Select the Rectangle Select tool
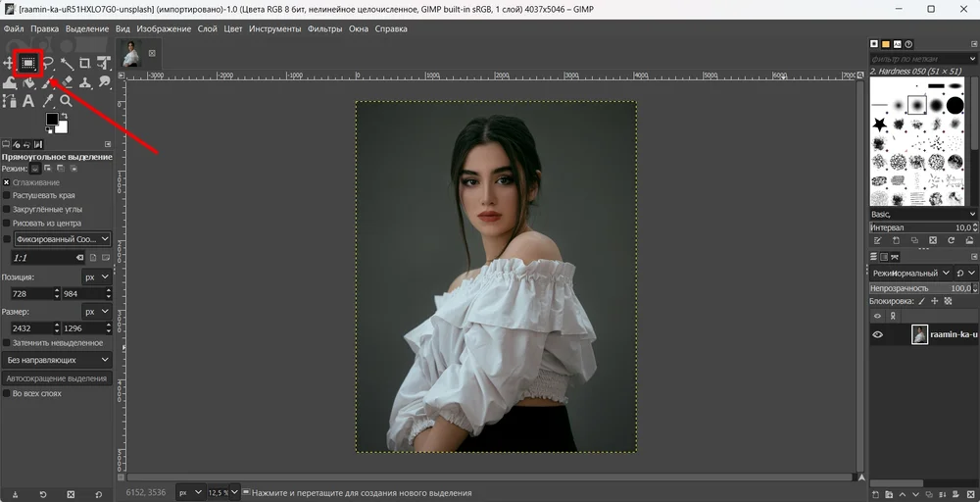The width and height of the screenshot is (980, 502). pos(28,64)
